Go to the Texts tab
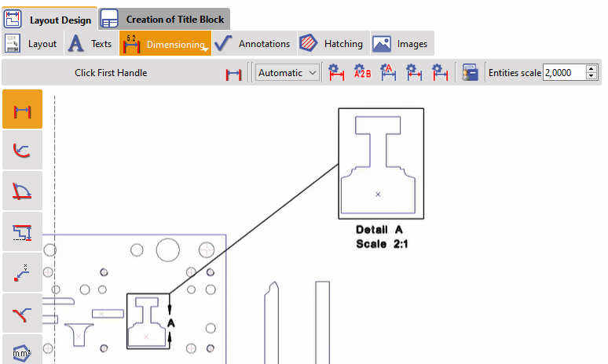This screenshot has width=608, height=364. (x=90, y=44)
